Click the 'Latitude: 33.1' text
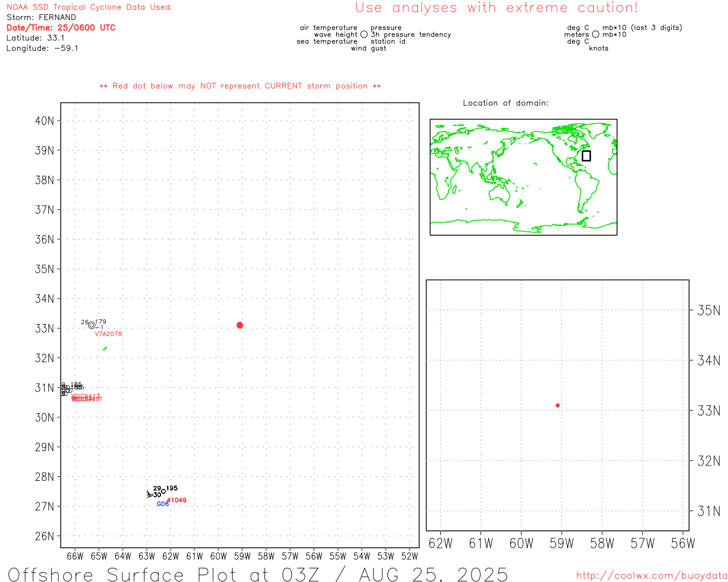 tap(35, 38)
